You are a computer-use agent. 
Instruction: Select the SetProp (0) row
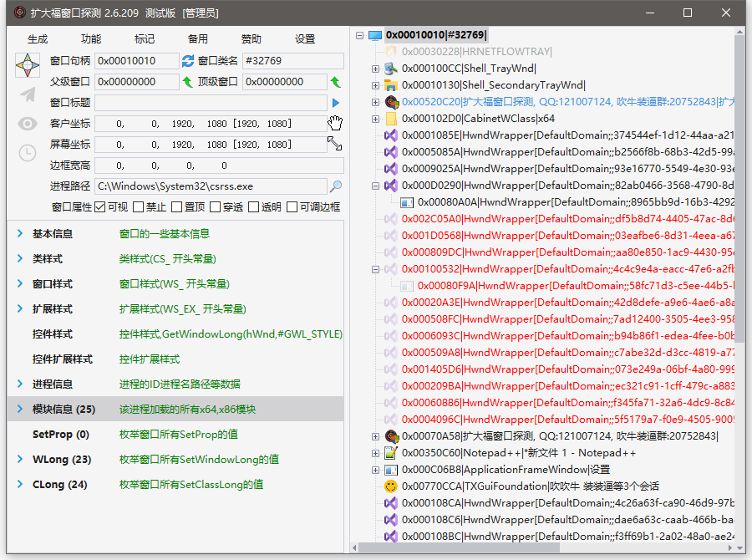[x=175, y=435]
